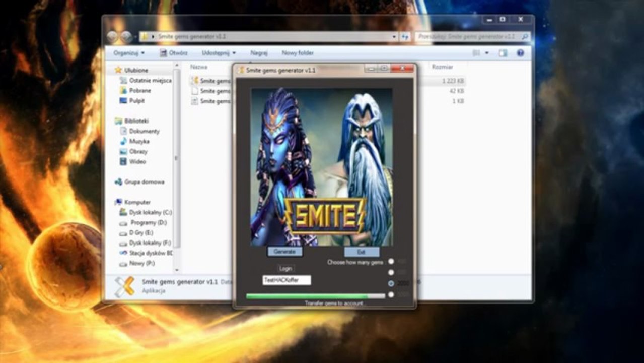The image size is (644, 363).
Task: Sort files by the Nazwa column header
Action: pyautogui.click(x=199, y=67)
